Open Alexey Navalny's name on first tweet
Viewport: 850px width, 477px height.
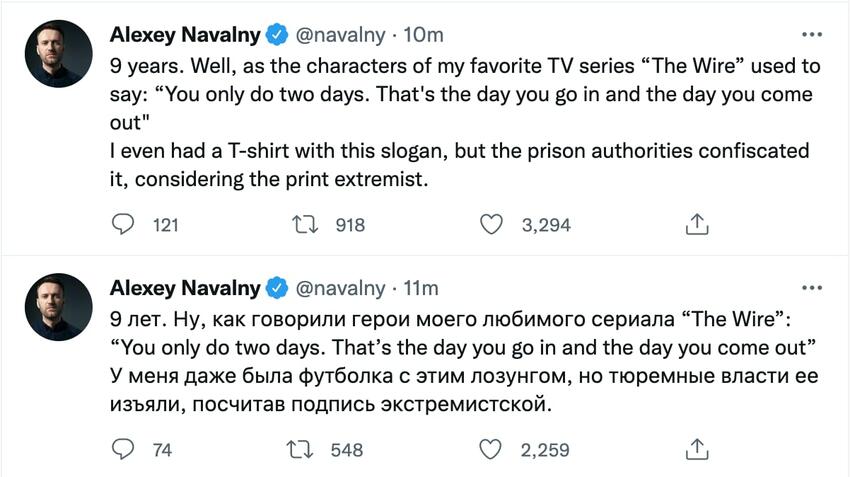pyautogui.click(x=185, y=36)
